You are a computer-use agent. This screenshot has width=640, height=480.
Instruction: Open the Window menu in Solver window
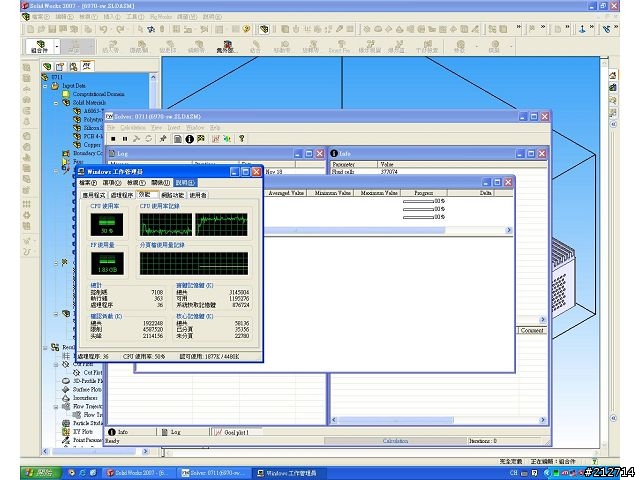(195, 128)
